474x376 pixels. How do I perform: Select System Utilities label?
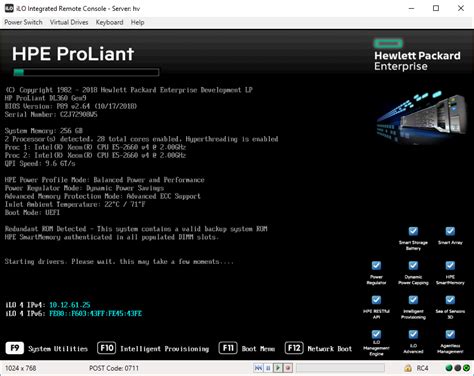pos(58,349)
